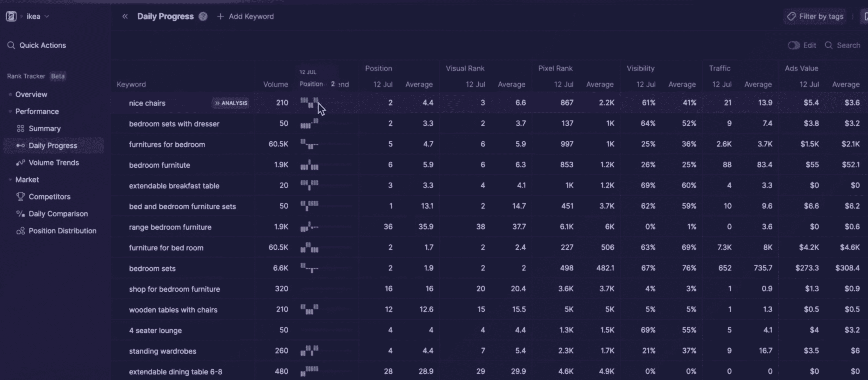Collapse the Performance section in sidebar
The width and height of the screenshot is (868, 380).
pyautogui.click(x=10, y=111)
